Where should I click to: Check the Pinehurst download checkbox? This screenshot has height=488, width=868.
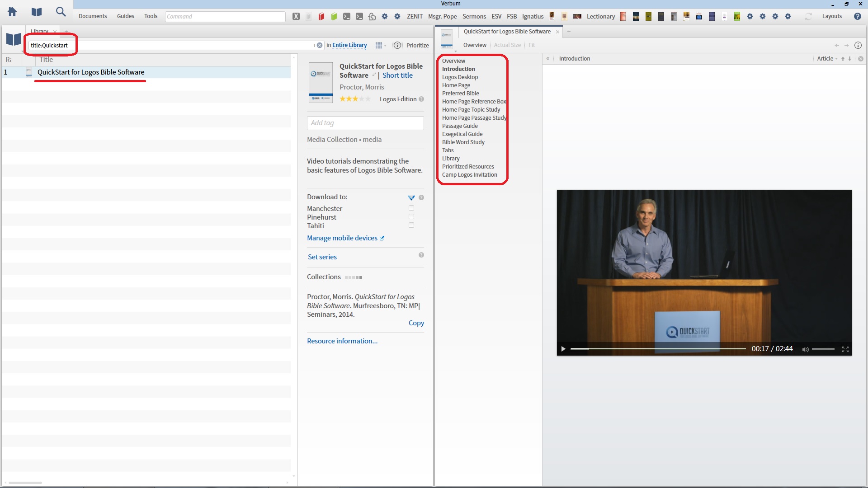411,217
